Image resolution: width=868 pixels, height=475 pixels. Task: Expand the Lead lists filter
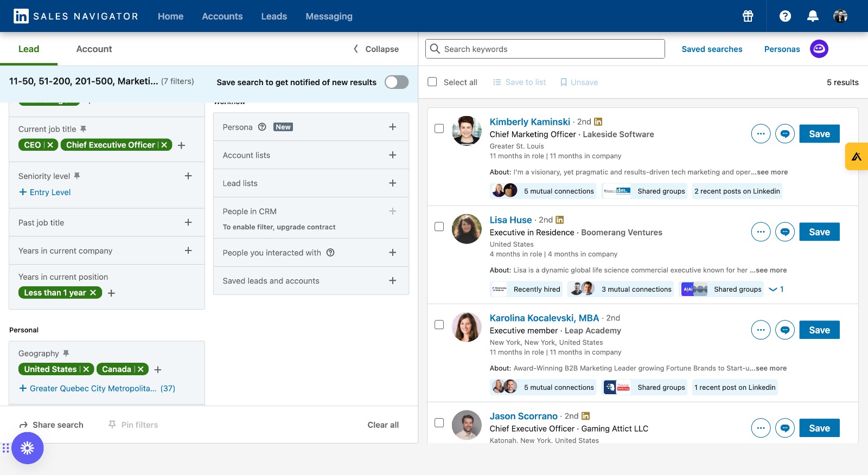coord(393,183)
